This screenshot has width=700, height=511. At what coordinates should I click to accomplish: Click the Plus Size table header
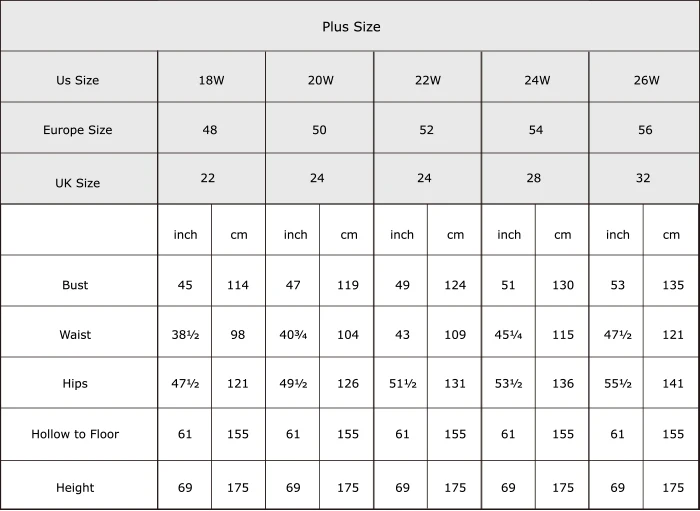tap(351, 27)
